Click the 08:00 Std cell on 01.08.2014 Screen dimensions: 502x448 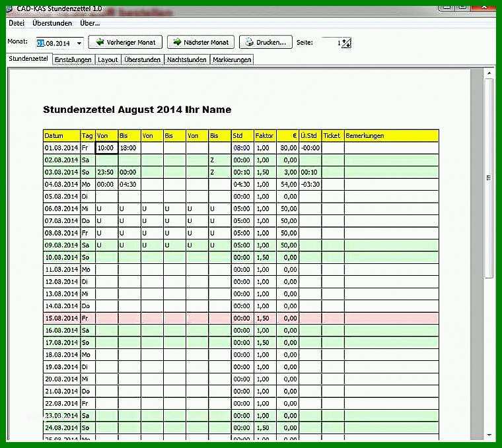242,148
